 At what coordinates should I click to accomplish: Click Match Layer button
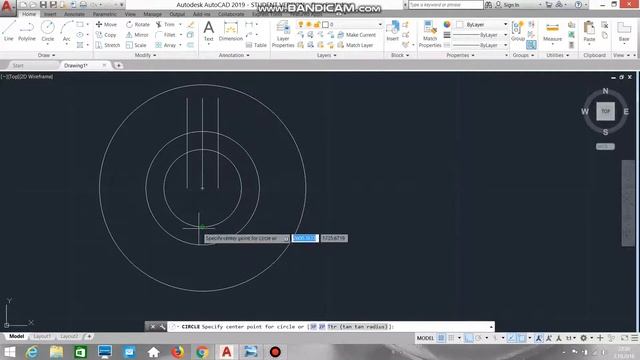coord(355,45)
